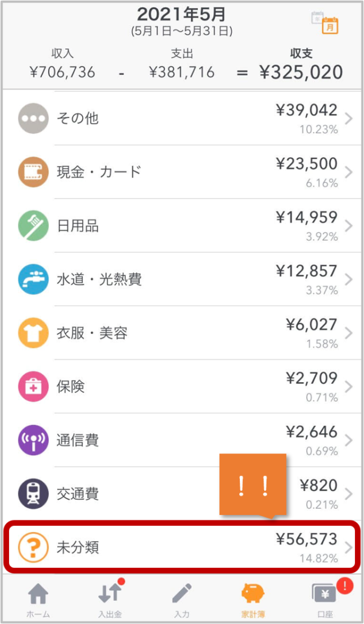Switch to the ホーム tab

(38, 600)
